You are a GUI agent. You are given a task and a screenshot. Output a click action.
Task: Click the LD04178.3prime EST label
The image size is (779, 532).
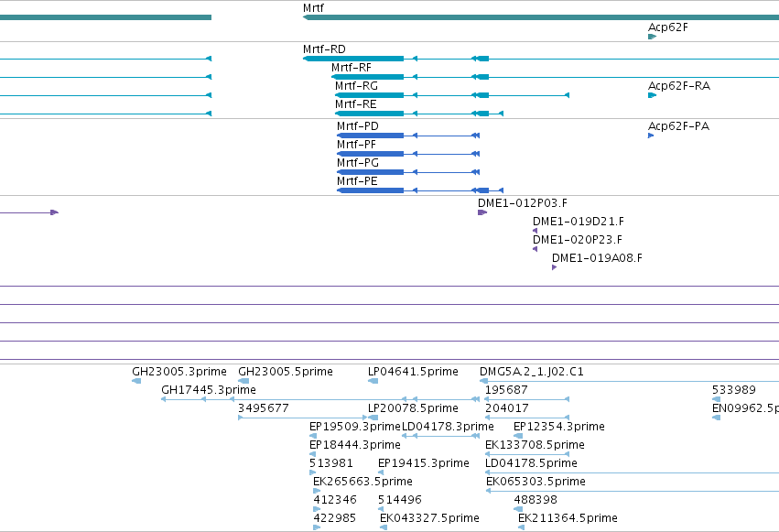448,427
